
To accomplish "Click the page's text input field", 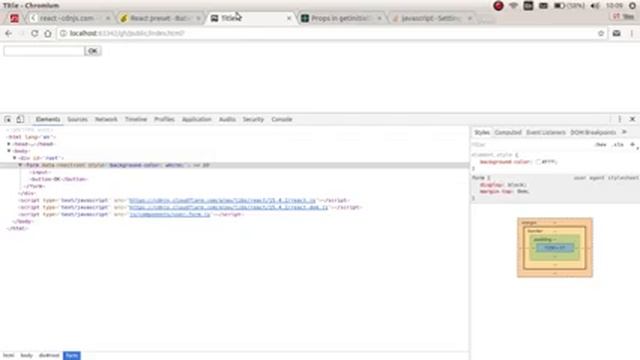I will point(44,51).
